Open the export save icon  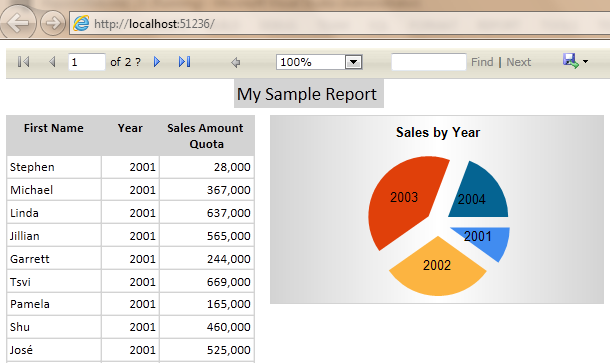pos(570,61)
